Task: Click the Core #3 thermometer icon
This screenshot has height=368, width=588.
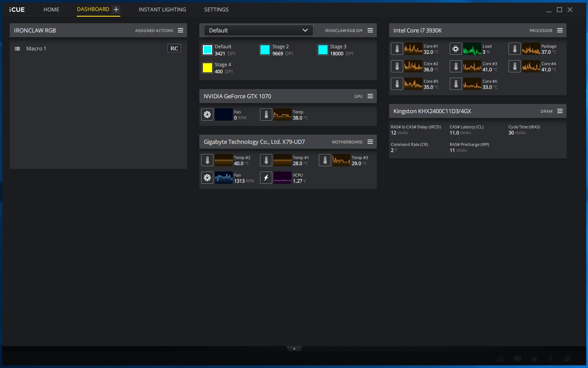Action: point(456,66)
